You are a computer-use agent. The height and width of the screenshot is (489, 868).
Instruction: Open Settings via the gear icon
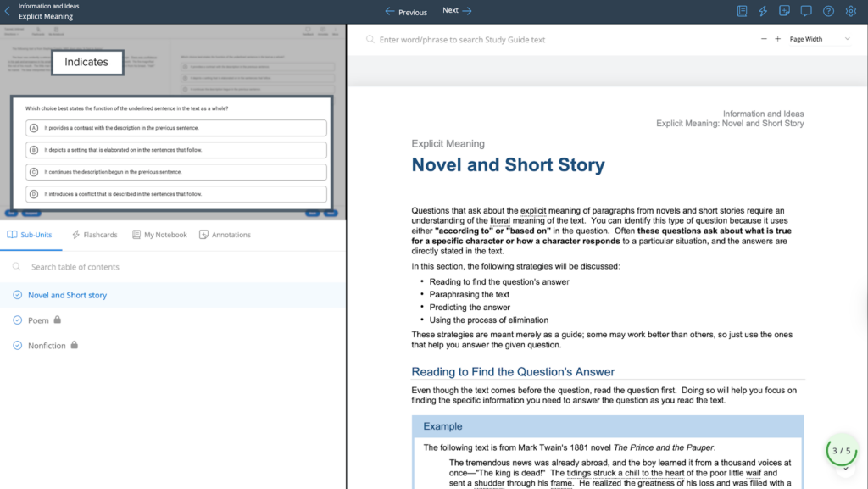(x=850, y=11)
